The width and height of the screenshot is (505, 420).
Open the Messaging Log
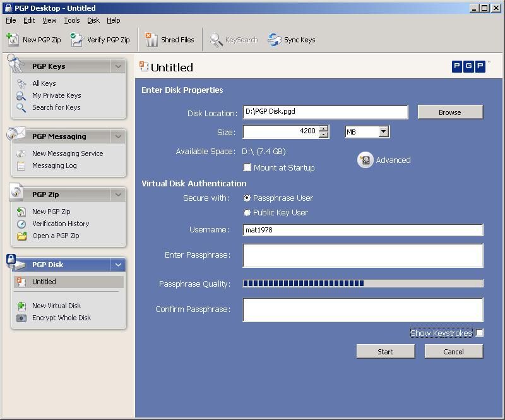[x=54, y=165]
